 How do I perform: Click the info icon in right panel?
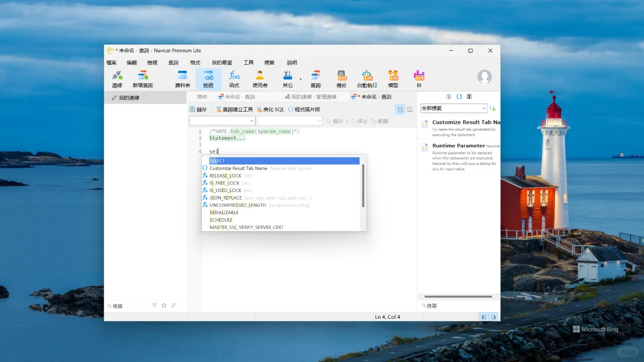coord(449,97)
